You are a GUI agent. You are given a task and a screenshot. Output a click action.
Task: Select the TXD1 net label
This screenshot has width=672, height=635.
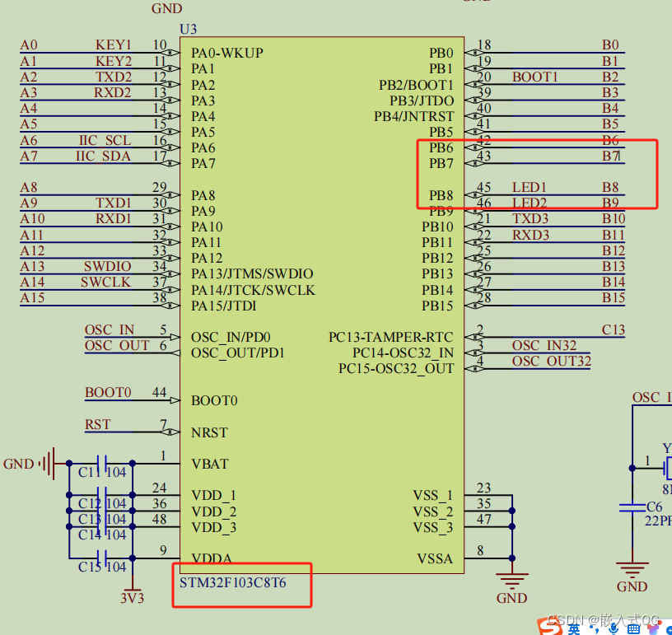click(x=113, y=203)
